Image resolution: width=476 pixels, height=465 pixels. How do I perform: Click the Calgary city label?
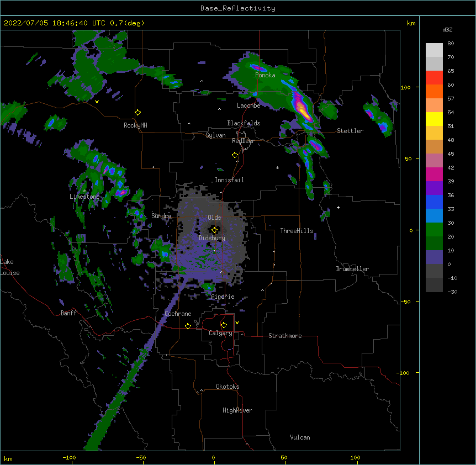tap(221, 333)
